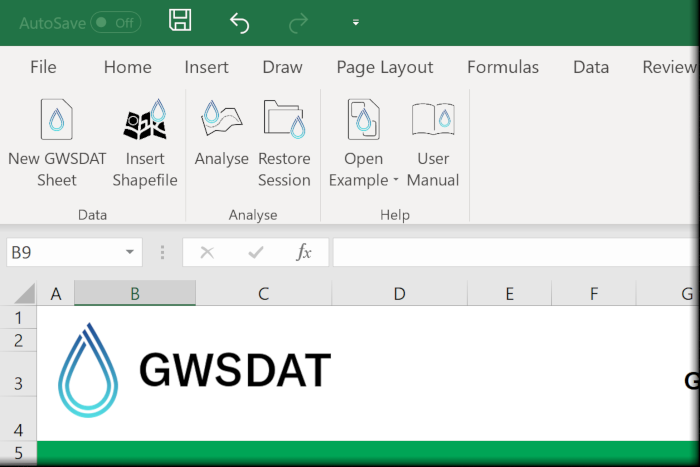Select column C header
This screenshot has width=700, height=467.
click(x=263, y=294)
